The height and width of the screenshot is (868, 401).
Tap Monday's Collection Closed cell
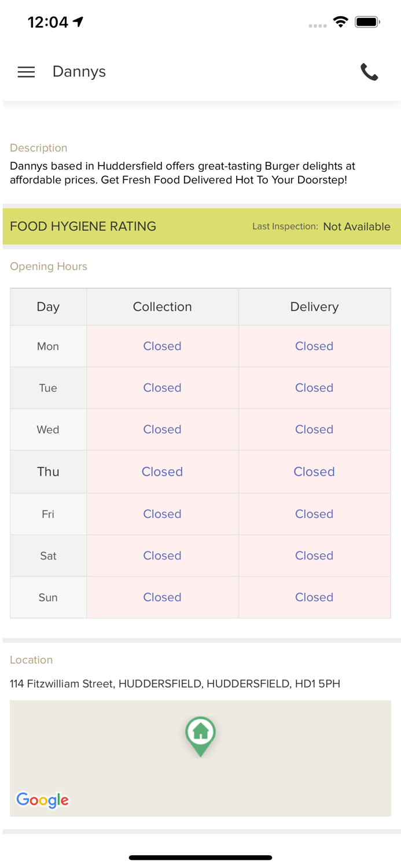tap(162, 346)
